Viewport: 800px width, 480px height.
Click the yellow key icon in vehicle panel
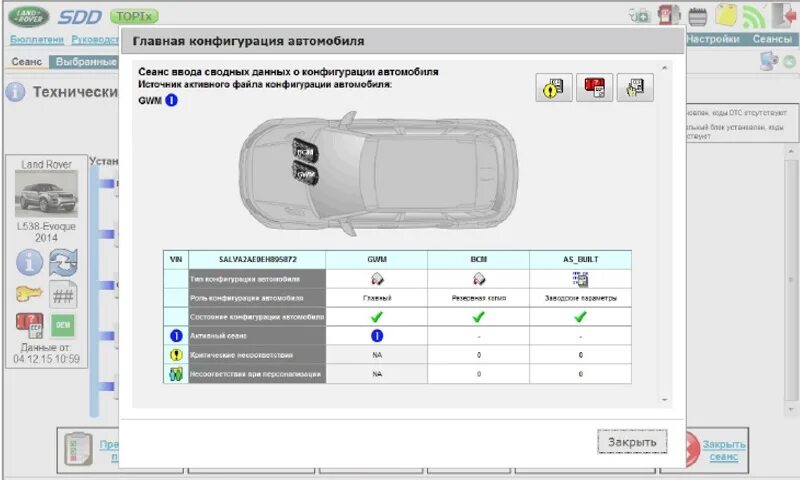coord(29,294)
